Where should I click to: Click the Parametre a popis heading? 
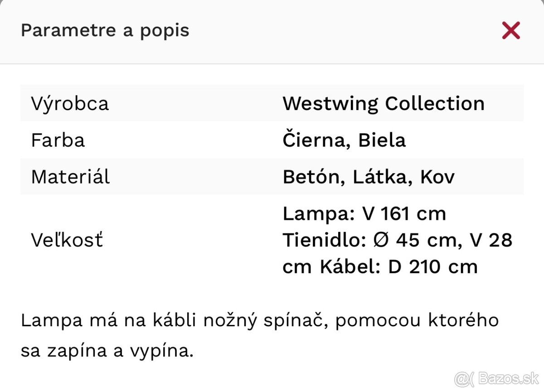105,30
